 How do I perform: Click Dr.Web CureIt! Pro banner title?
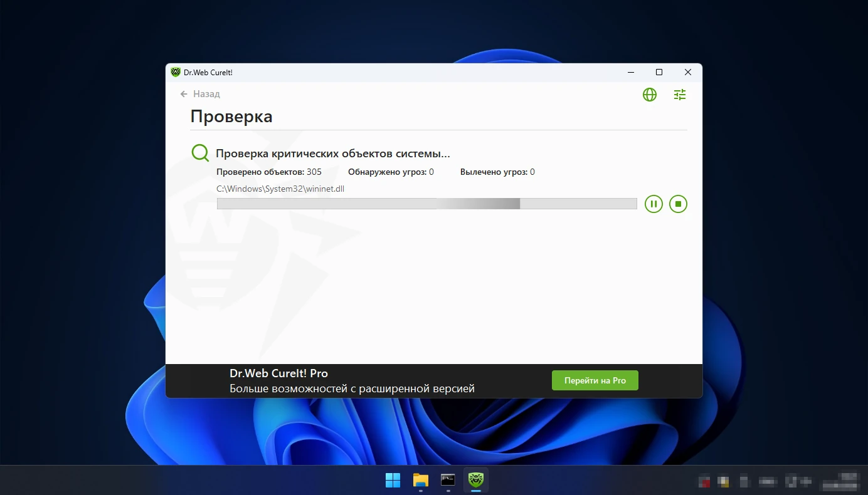[x=278, y=373]
